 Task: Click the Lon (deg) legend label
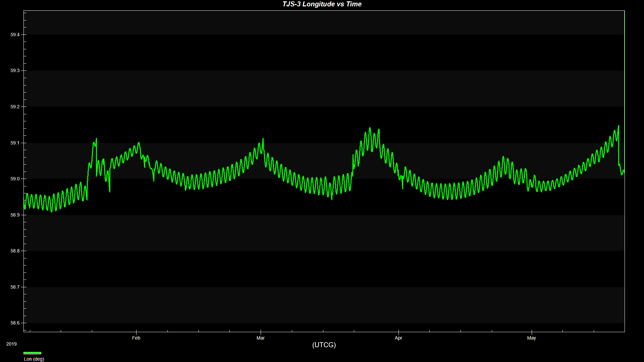point(34,359)
